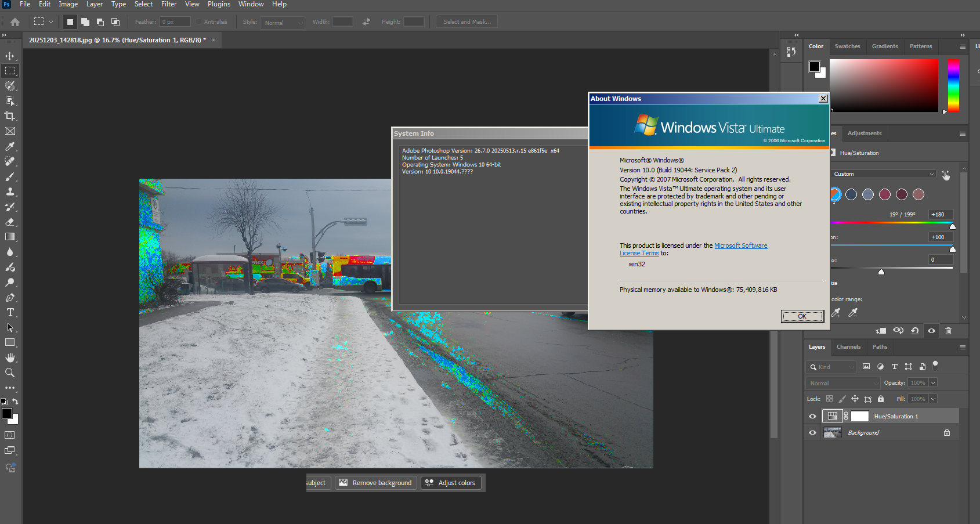980x524 pixels.
Task: Enable the Anti-alias checkbox
Action: point(198,22)
